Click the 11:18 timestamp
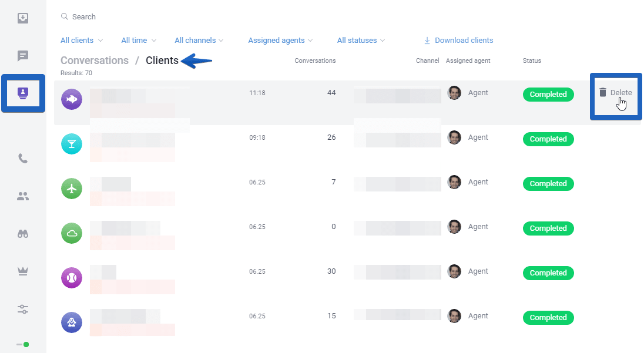644x353 pixels. pyautogui.click(x=257, y=93)
